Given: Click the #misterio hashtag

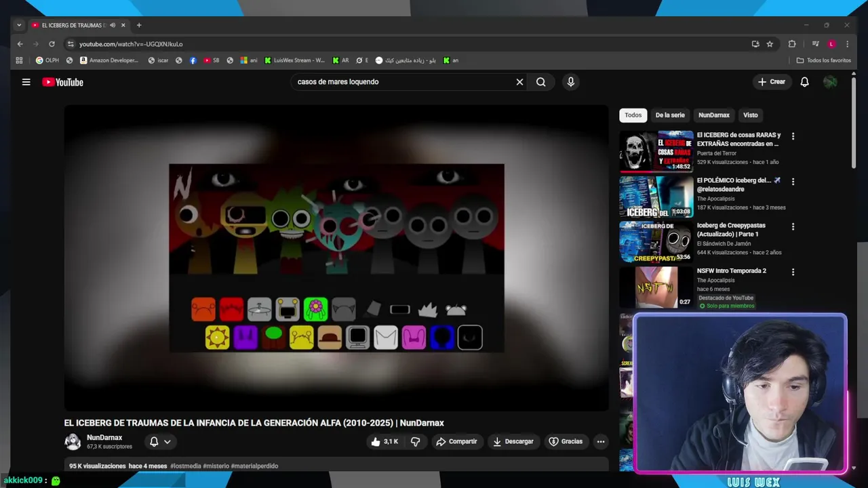Looking at the screenshot, I should (x=216, y=466).
